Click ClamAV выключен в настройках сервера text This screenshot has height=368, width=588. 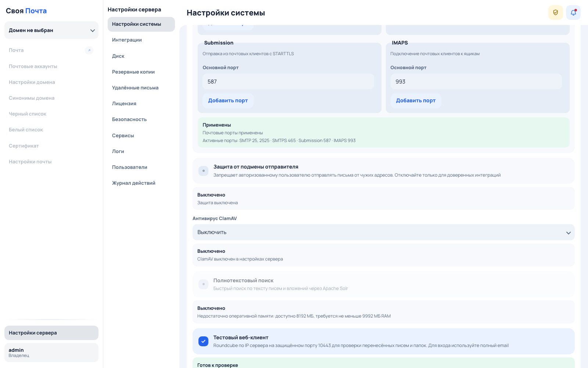click(x=240, y=259)
